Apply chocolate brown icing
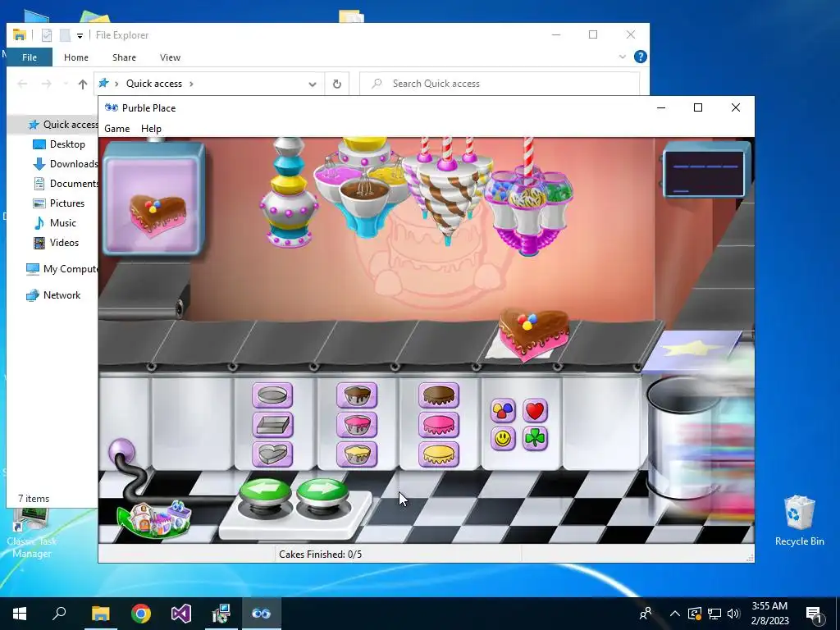The image size is (840, 630). [439, 395]
